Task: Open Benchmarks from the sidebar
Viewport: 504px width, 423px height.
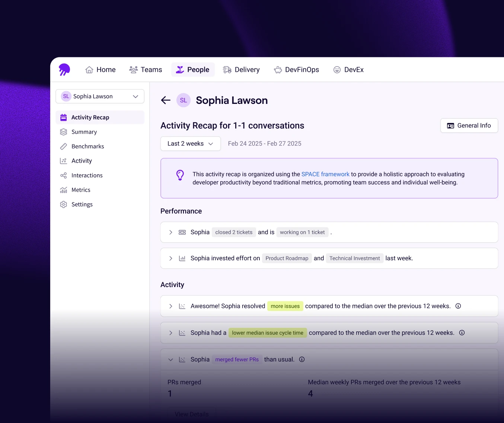Action: [x=87, y=146]
